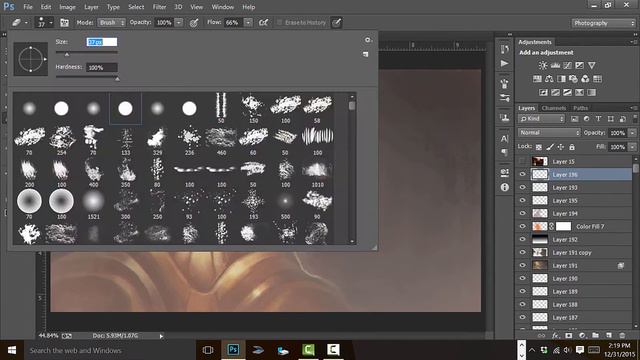Create new brush preset from this brush

pos(366,54)
